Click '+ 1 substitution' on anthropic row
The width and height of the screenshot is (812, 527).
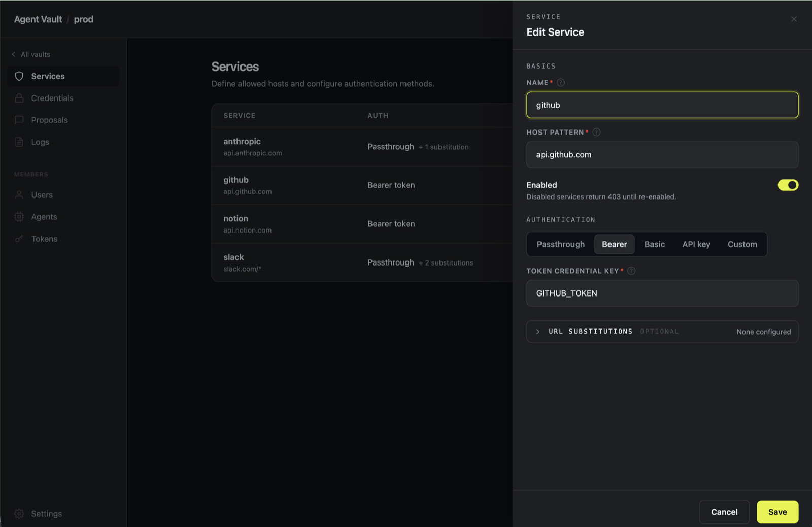(444, 147)
